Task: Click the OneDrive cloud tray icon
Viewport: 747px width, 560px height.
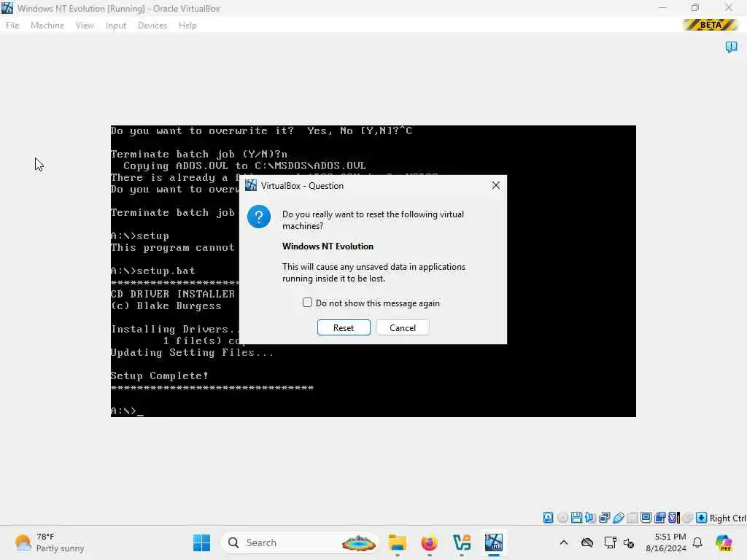Action: pyautogui.click(x=587, y=542)
